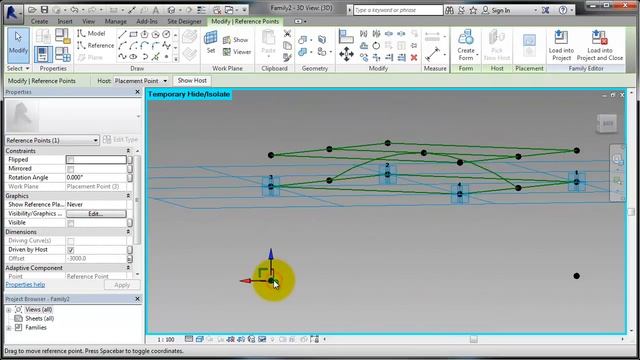
Task: Click the Save icon in quick access toolbar
Action: 44,9
